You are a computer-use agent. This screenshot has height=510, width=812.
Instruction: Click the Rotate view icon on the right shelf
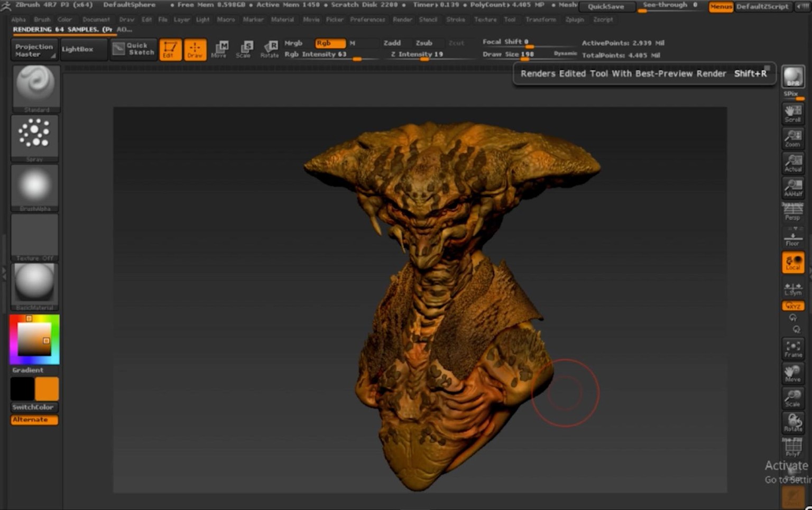(x=793, y=423)
